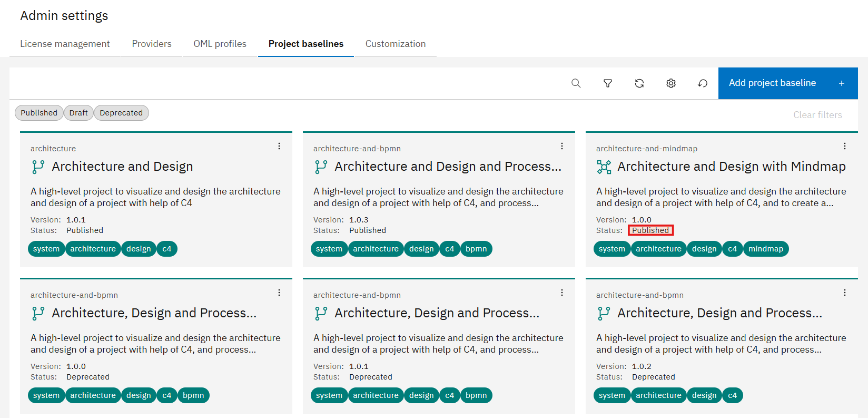
Task: Click Clear filters link
Action: tap(817, 115)
